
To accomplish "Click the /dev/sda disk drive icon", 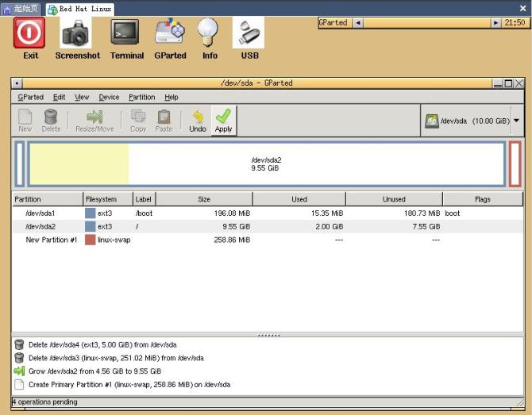I will click(432, 121).
